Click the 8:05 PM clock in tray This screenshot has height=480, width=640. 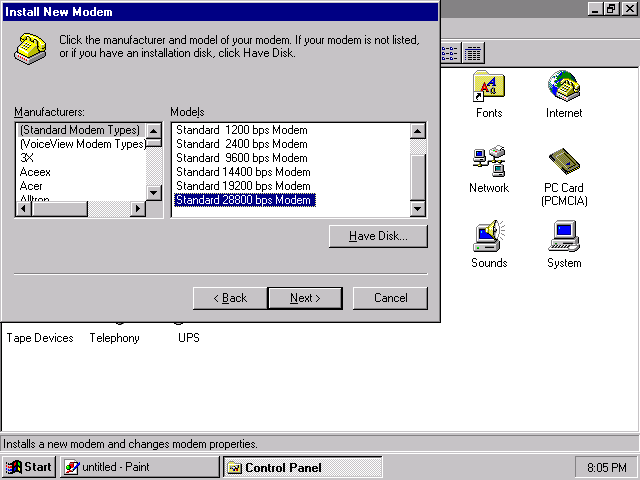[607, 467]
